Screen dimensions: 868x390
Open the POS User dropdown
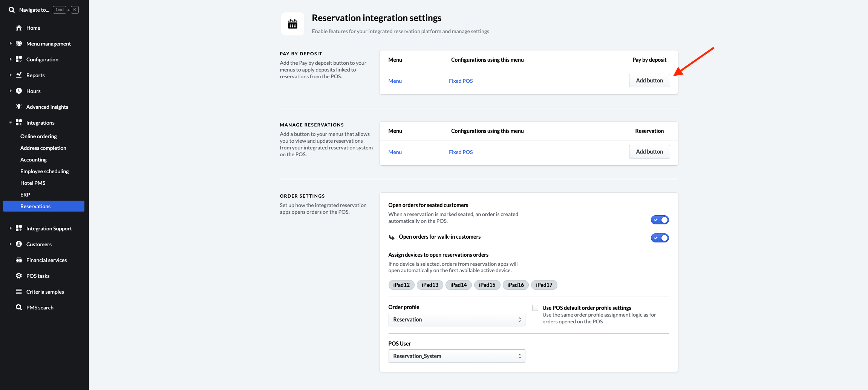[457, 356]
